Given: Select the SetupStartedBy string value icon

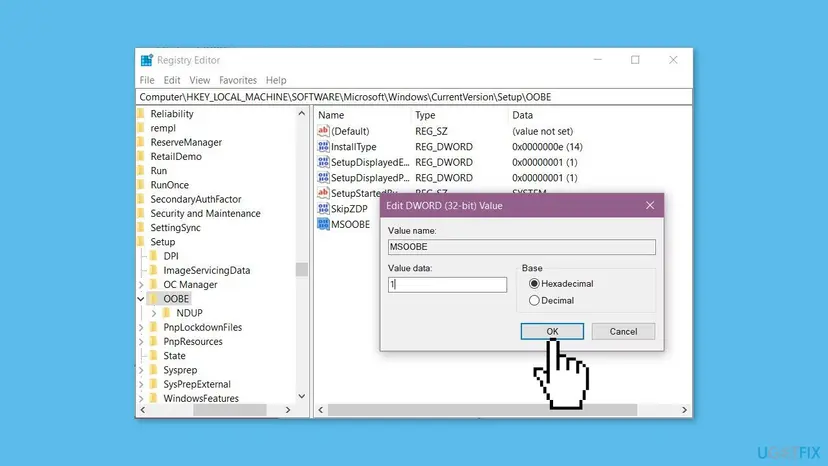Looking at the screenshot, I should point(323,193).
